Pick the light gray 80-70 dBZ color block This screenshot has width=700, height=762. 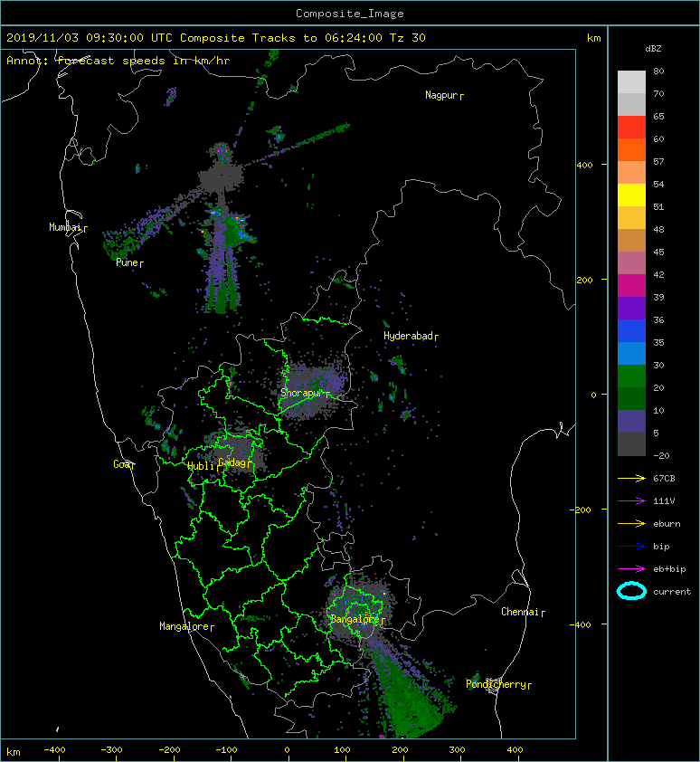pos(631,82)
